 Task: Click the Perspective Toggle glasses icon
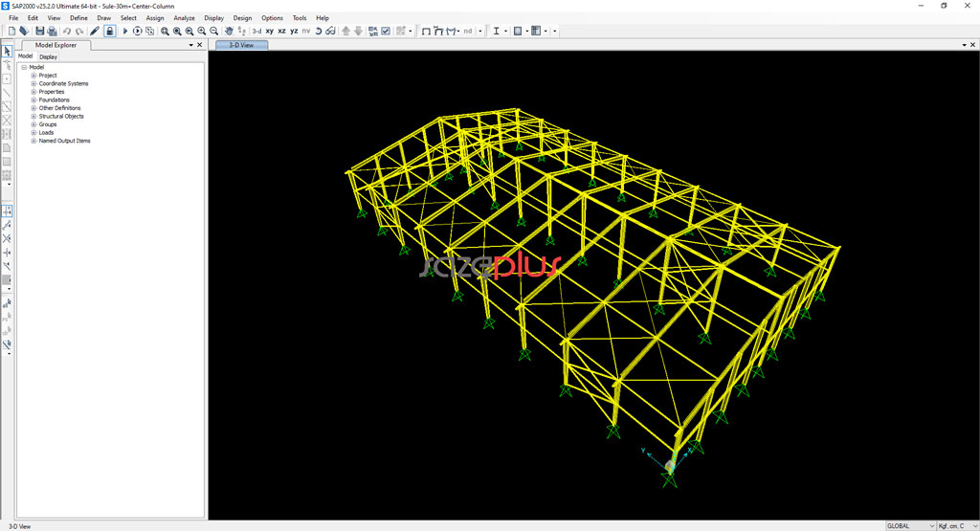click(330, 31)
